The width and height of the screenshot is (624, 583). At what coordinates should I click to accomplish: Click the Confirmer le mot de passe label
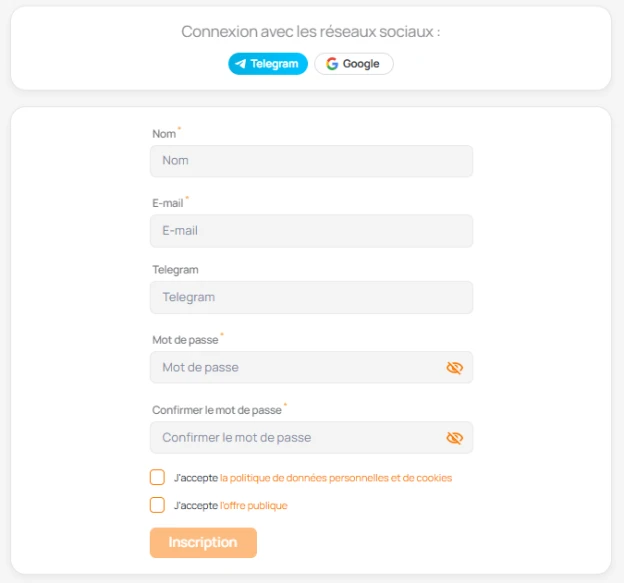point(217,410)
